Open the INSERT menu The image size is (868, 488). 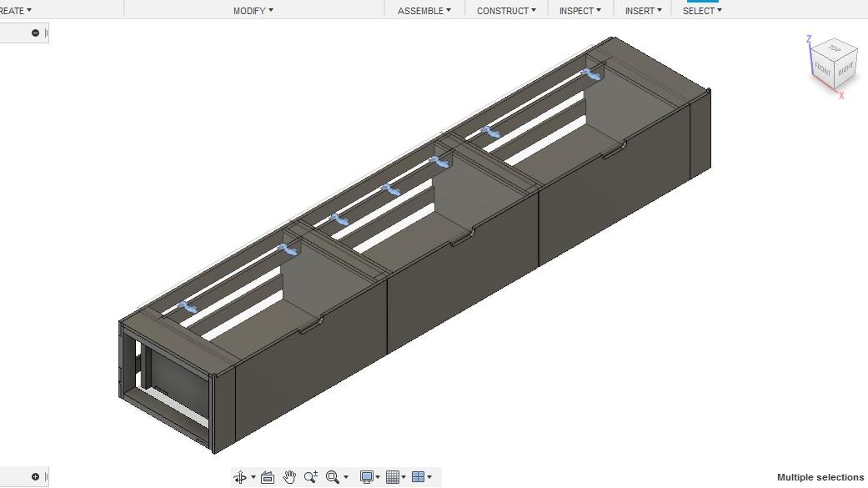click(x=643, y=11)
